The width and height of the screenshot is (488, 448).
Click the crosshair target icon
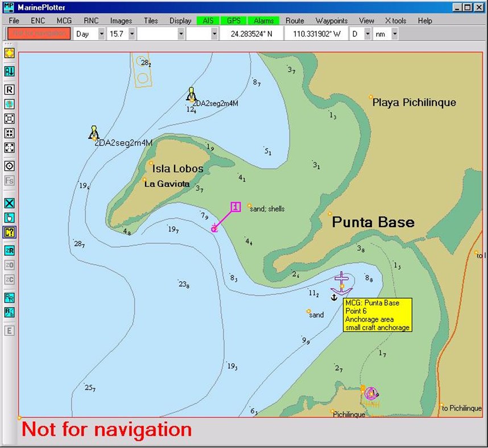(9, 166)
